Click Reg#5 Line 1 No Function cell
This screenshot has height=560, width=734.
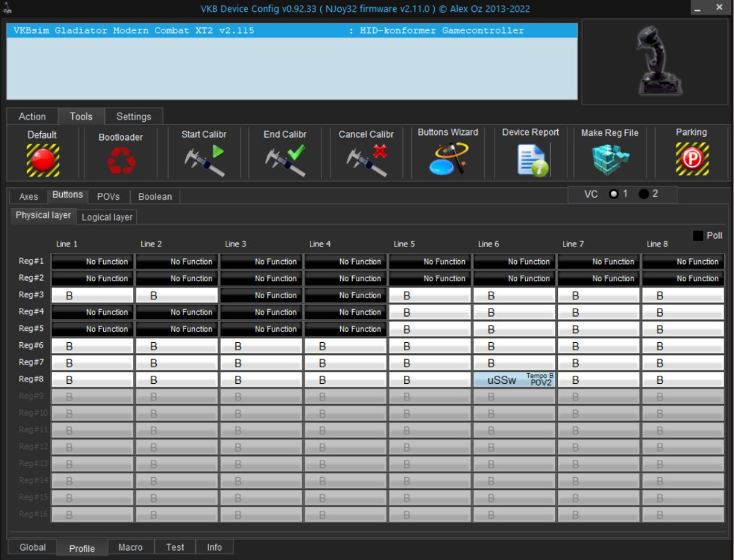click(92, 329)
